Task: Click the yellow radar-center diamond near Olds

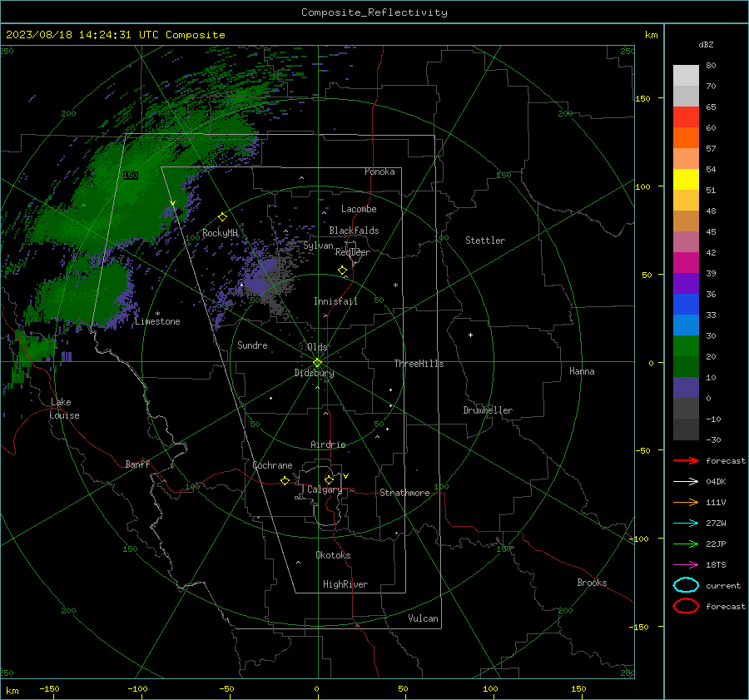Action: tap(317, 363)
